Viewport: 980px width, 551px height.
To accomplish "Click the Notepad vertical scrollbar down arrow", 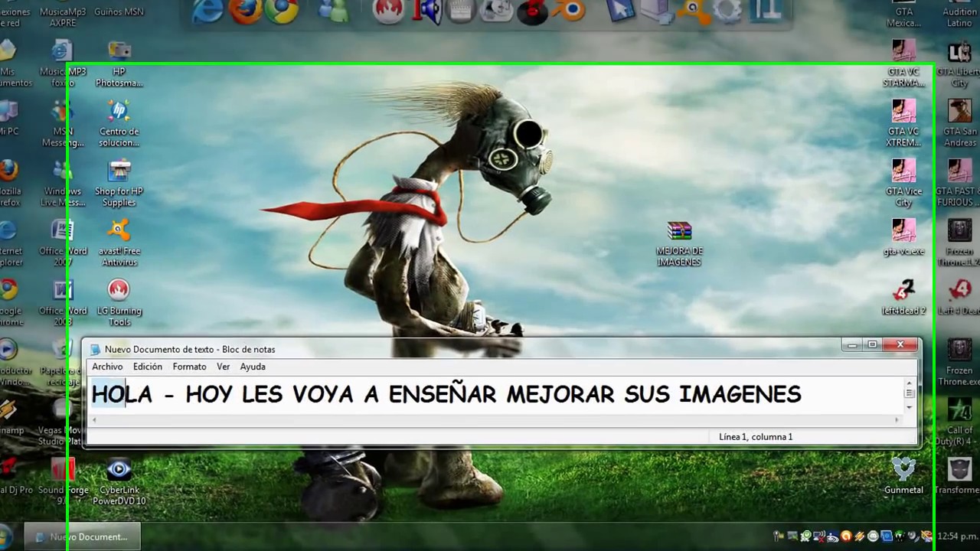I will 910,408.
